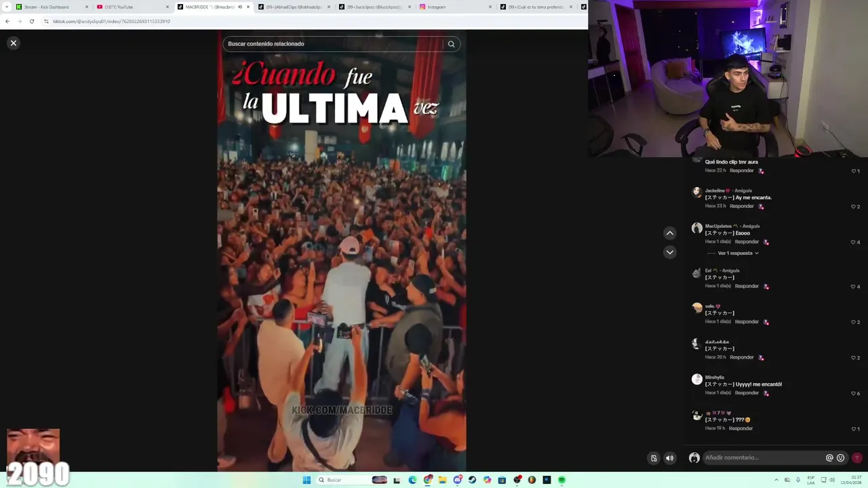Expand 'Ver 1 respuesta' under MacUpdates comment
This screenshot has width=868, height=488.
(x=738, y=253)
